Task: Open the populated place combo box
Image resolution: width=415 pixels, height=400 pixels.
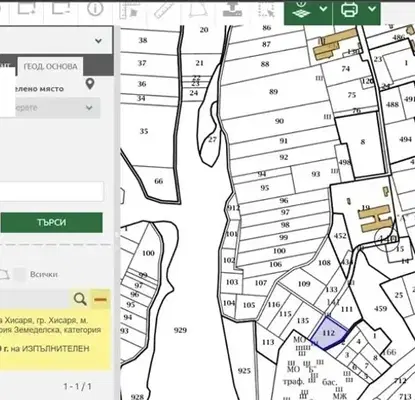Action: (50, 108)
